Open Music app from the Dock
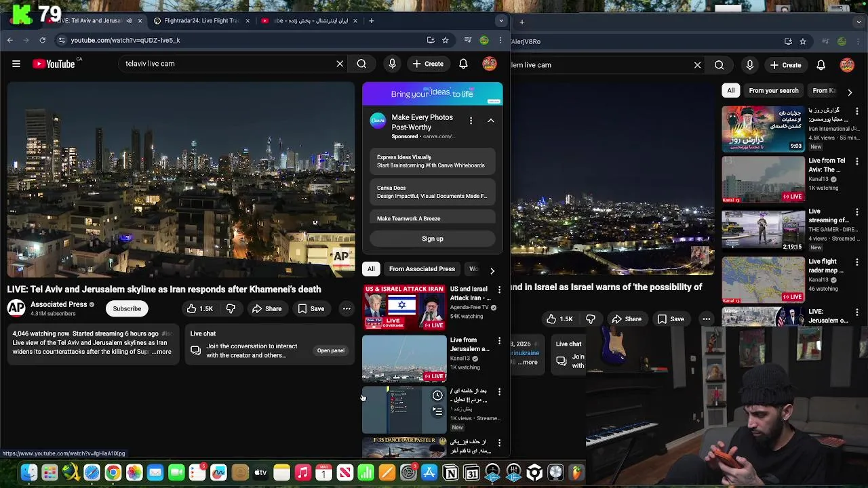This screenshot has height=488, width=868. (302, 472)
